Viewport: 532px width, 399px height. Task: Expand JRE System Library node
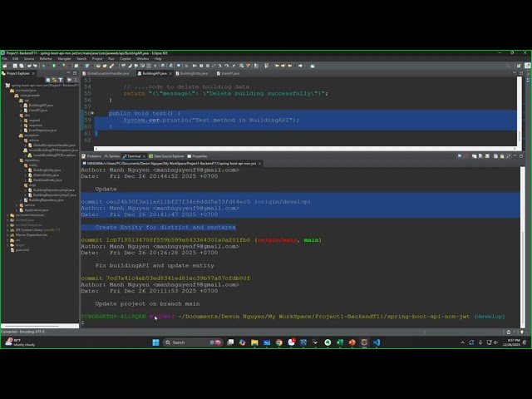tap(7, 230)
